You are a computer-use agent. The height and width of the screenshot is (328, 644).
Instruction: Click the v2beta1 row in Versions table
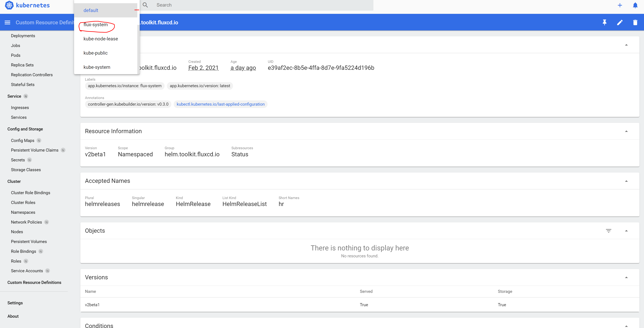pyautogui.click(x=360, y=305)
